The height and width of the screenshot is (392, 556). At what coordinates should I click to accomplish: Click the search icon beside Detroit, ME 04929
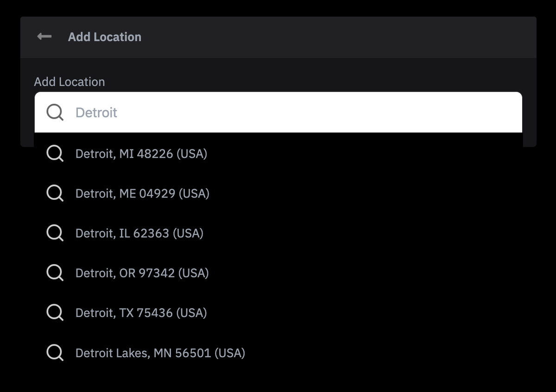click(x=55, y=193)
